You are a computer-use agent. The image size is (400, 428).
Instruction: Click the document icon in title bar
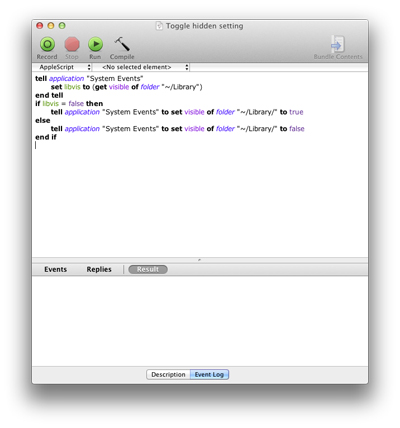coord(159,26)
